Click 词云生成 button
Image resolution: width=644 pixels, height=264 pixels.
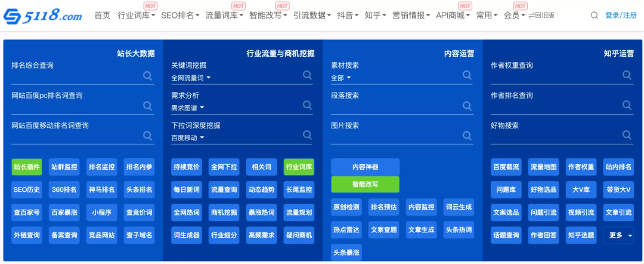click(459, 207)
